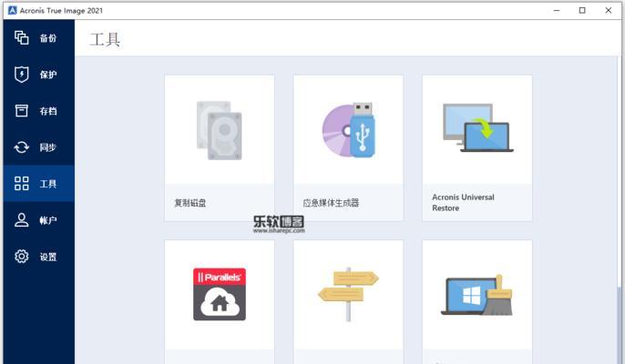Open the Acronis Universal Restore label
The width and height of the screenshot is (625, 364).
point(463,202)
